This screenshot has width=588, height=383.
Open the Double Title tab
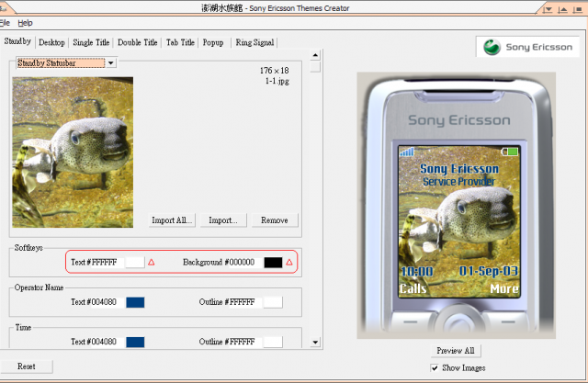[x=137, y=42]
